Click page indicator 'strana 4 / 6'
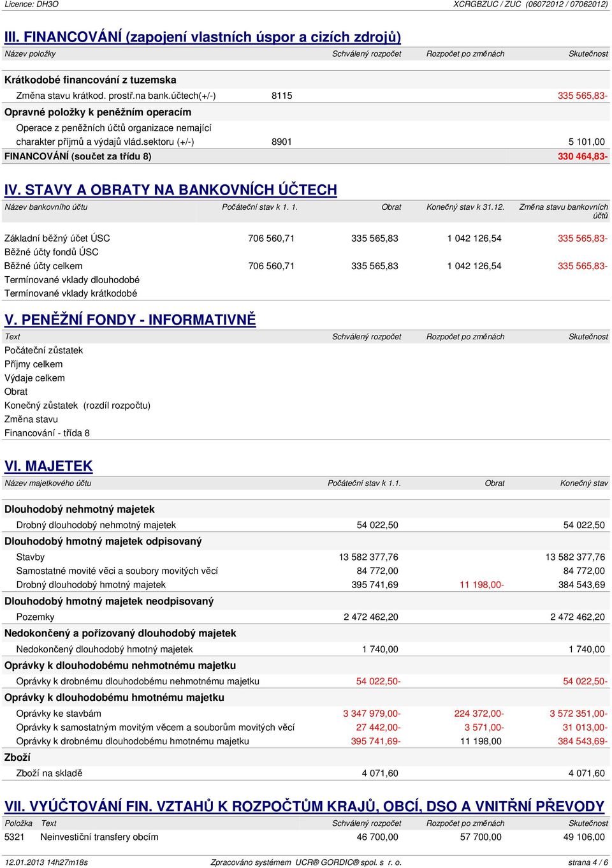The height and width of the screenshot is (868, 612). click(588, 862)
